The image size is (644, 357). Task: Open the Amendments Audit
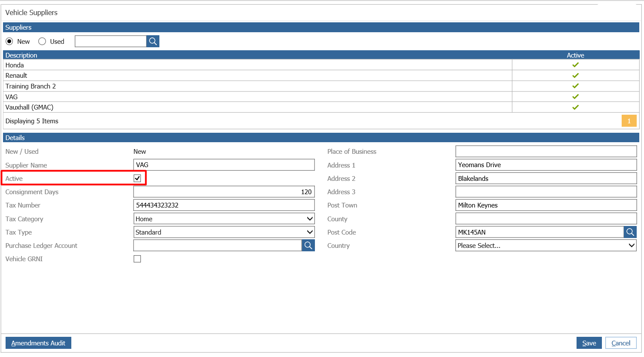pyautogui.click(x=38, y=343)
